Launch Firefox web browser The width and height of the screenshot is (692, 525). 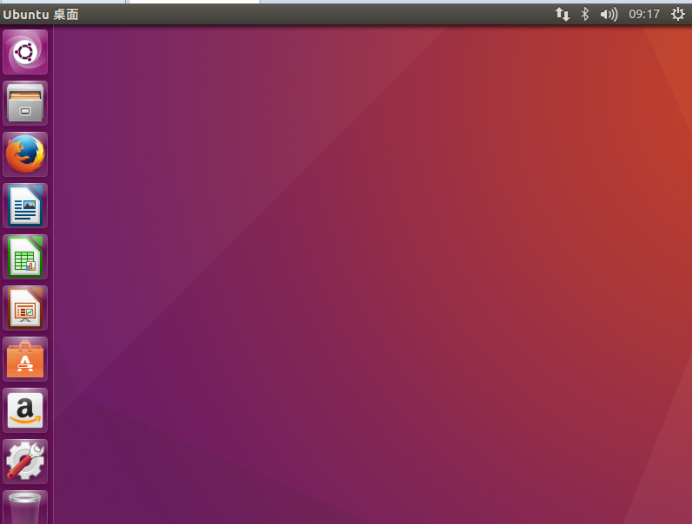(x=25, y=154)
